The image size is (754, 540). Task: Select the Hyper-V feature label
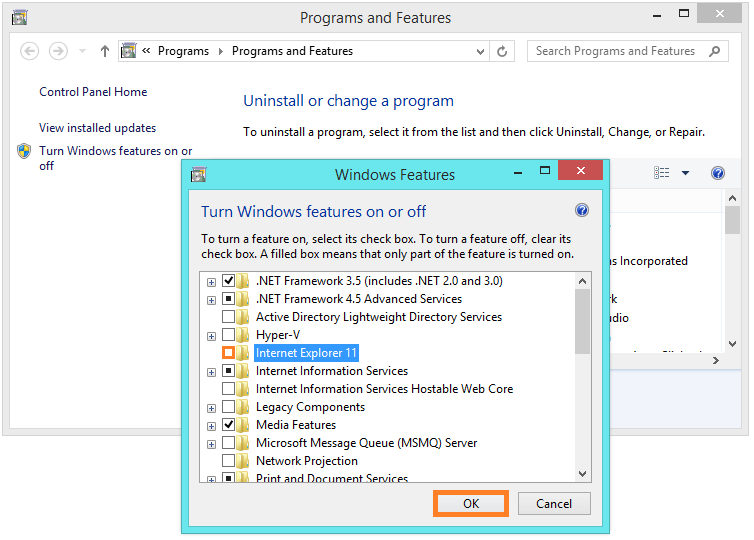coord(278,335)
